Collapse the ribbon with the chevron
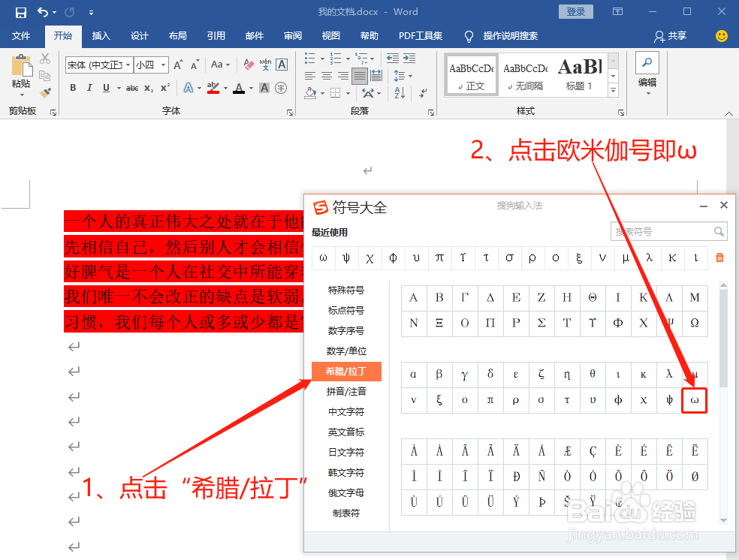This screenshot has height=560, width=739. (728, 113)
